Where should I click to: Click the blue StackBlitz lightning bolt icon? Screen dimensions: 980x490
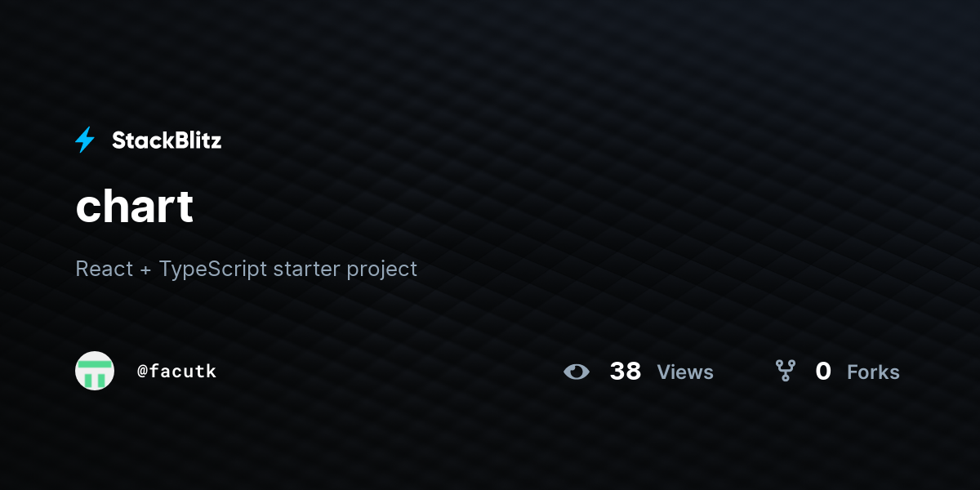[x=85, y=140]
